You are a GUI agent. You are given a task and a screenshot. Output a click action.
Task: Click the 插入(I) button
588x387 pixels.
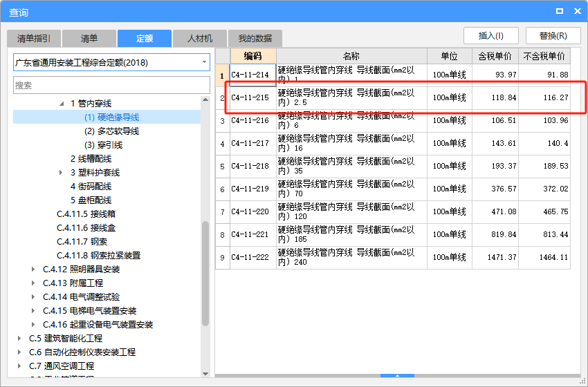click(x=491, y=36)
